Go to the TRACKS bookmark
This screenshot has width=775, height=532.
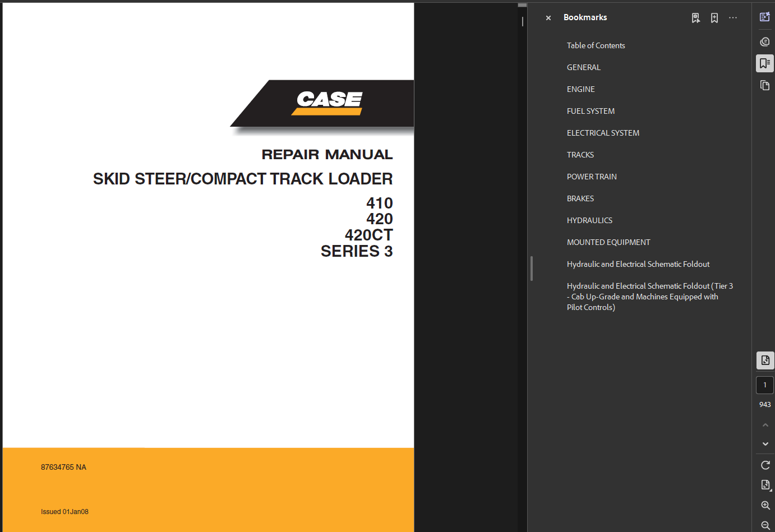(580, 155)
